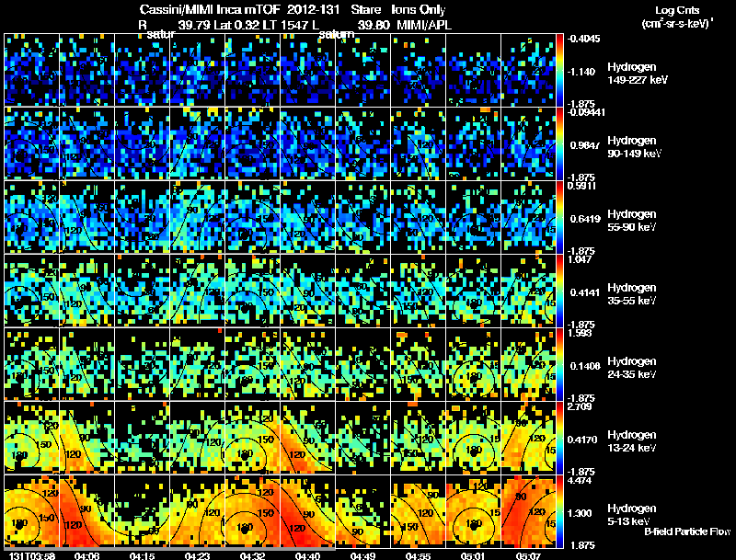Click the 5-13 keV panel at 04:40
The width and height of the screenshot is (736, 560).
pyautogui.click(x=307, y=511)
